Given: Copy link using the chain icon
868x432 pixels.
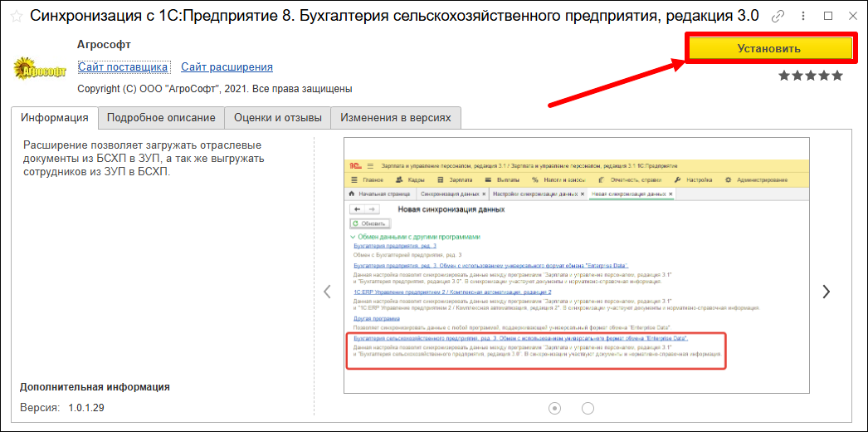Looking at the screenshot, I should [x=778, y=17].
